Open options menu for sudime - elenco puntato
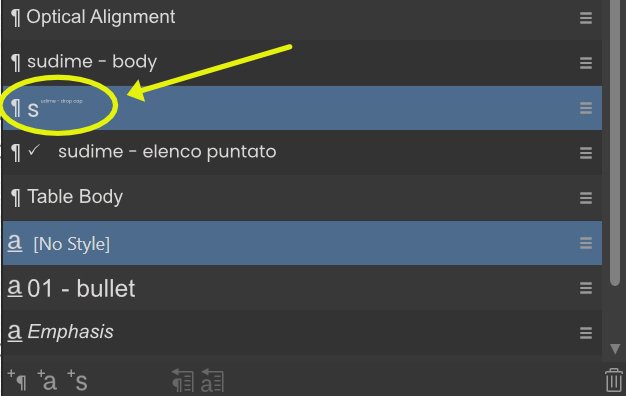 tap(586, 152)
